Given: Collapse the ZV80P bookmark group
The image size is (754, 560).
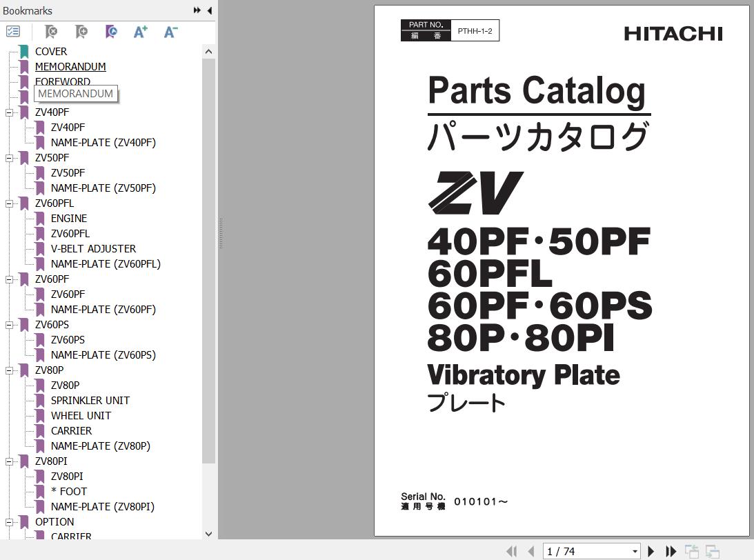Looking at the screenshot, I should pyautogui.click(x=10, y=370).
